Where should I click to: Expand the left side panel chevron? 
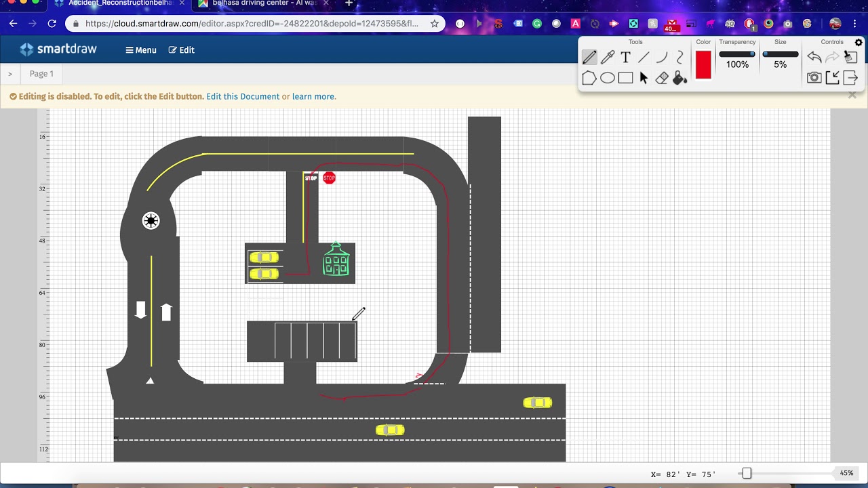pyautogui.click(x=10, y=74)
